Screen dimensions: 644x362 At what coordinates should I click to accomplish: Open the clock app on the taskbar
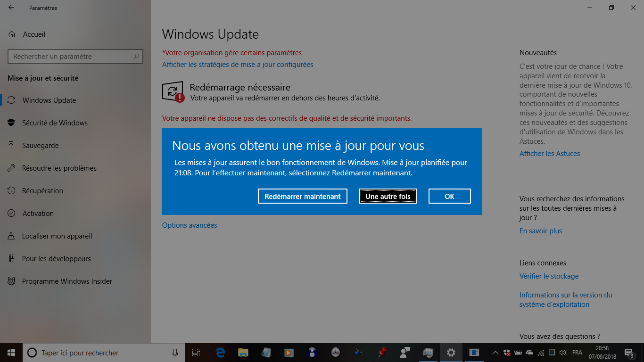click(x=335, y=353)
